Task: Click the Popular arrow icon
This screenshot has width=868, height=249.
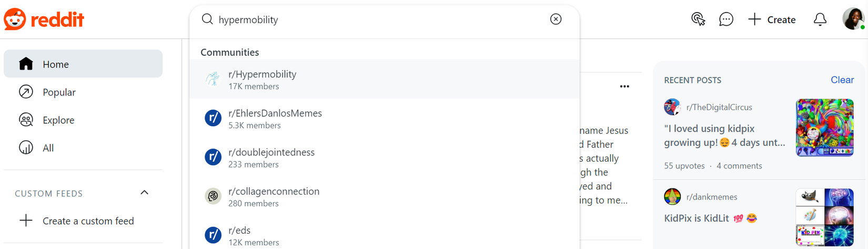Action: pos(26,92)
